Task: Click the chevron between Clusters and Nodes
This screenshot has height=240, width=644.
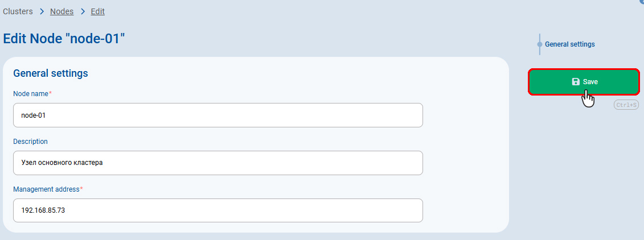Action: point(42,11)
